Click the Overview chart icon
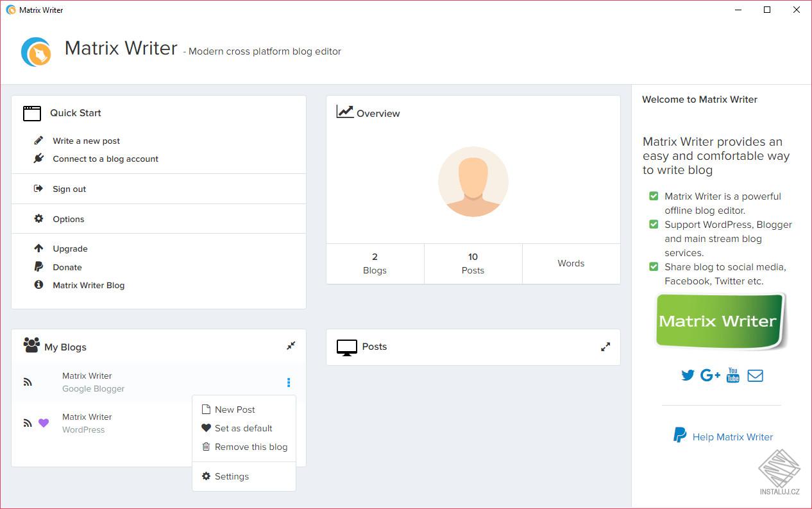Image resolution: width=812 pixels, height=509 pixels. (345, 112)
